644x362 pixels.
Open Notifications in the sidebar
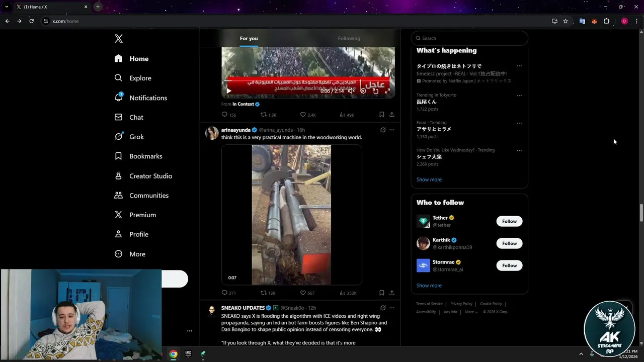click(141, 98)
